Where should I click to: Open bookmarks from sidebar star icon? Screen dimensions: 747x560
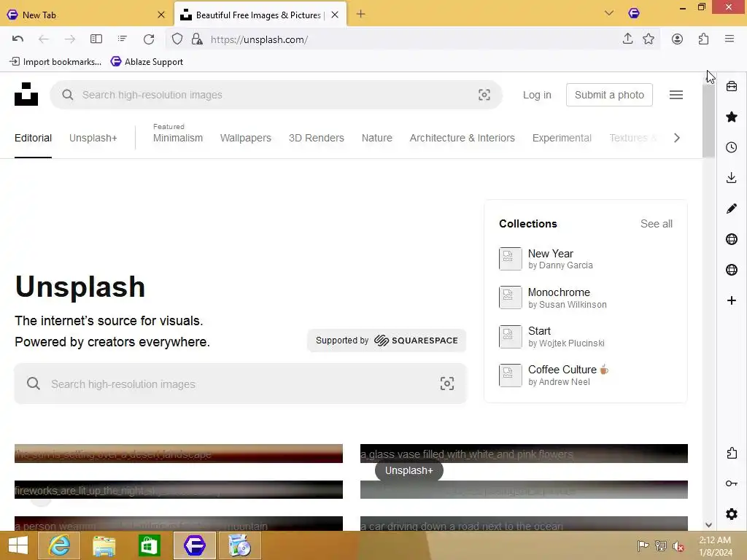(x=732, y=117)
